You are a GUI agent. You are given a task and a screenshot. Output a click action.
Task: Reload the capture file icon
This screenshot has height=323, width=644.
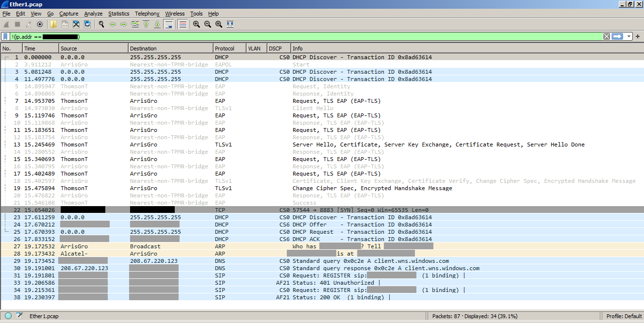88,24
